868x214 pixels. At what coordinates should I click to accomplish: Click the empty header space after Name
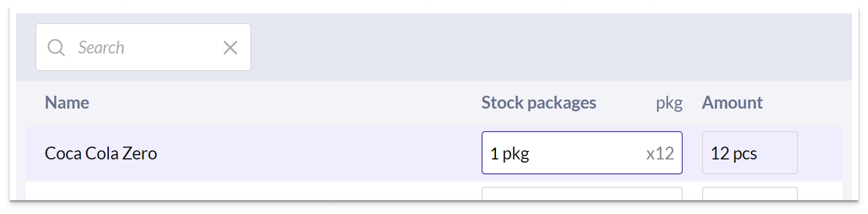click(283, 103)
